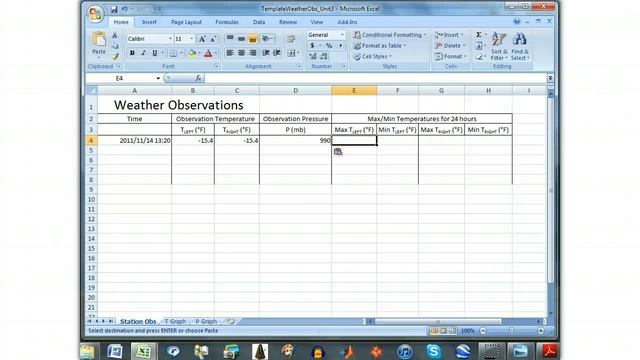Click the zoom out minus button
640x360 pixels.
(x=483, y=331)
